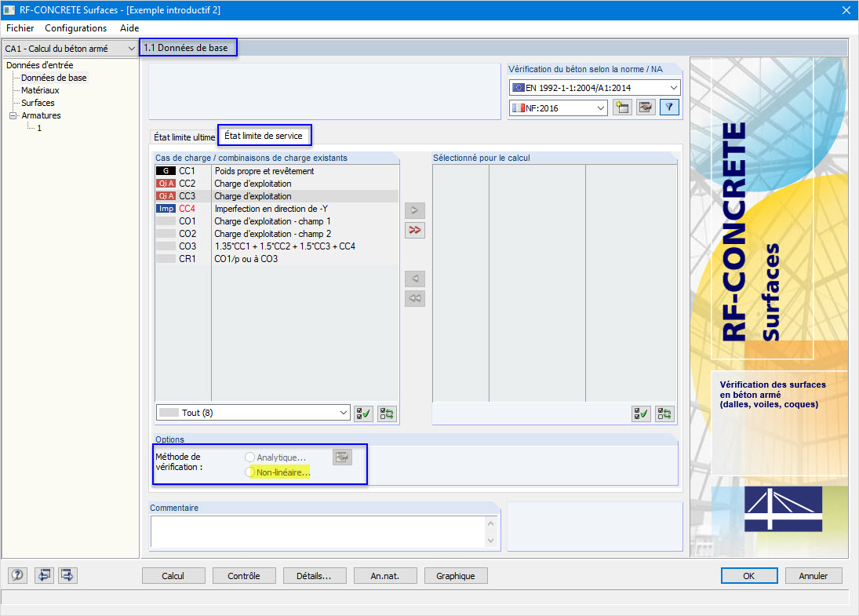The image size is (859, 616).
Task: Click the new national annex icon beside NF:2016
Action: click(x=622, y=108)
